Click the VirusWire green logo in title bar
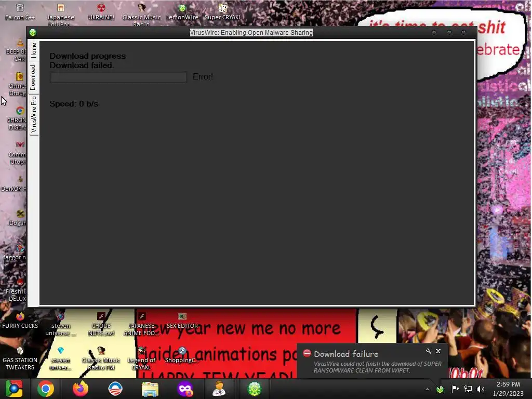Viewport: 532px width, 399px height. click(x=33, y=33)
